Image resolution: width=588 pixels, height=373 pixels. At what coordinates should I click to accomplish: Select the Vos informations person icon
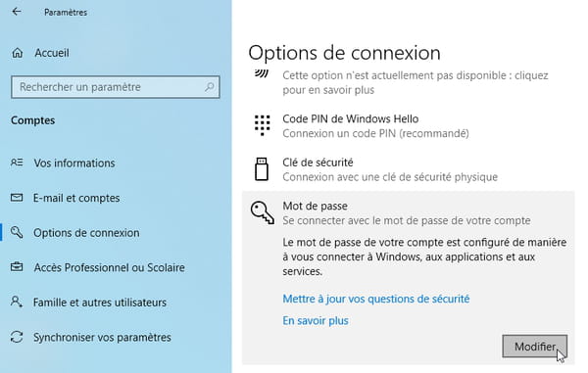17,163
